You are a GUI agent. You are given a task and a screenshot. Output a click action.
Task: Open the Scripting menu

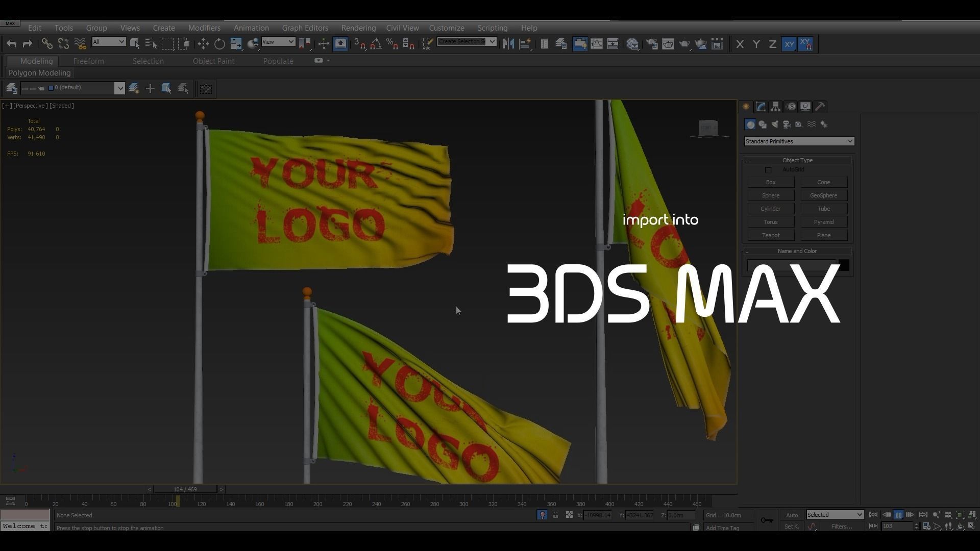pos(493,28)
